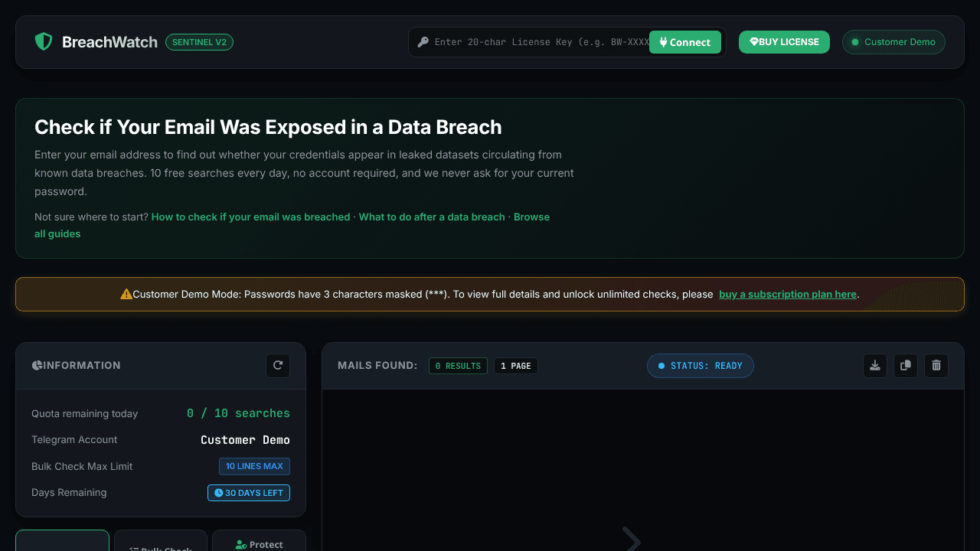980x551 pixels.
Task: Click the STATUS: READY indicator
Action: click(x=701, y=366)
